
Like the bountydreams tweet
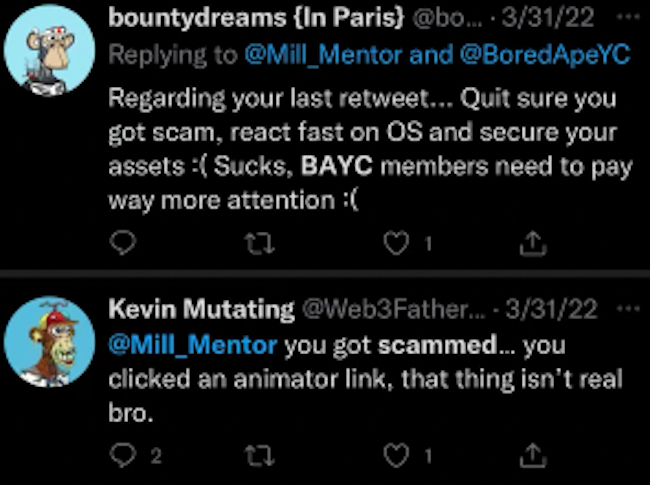[396, 242]
